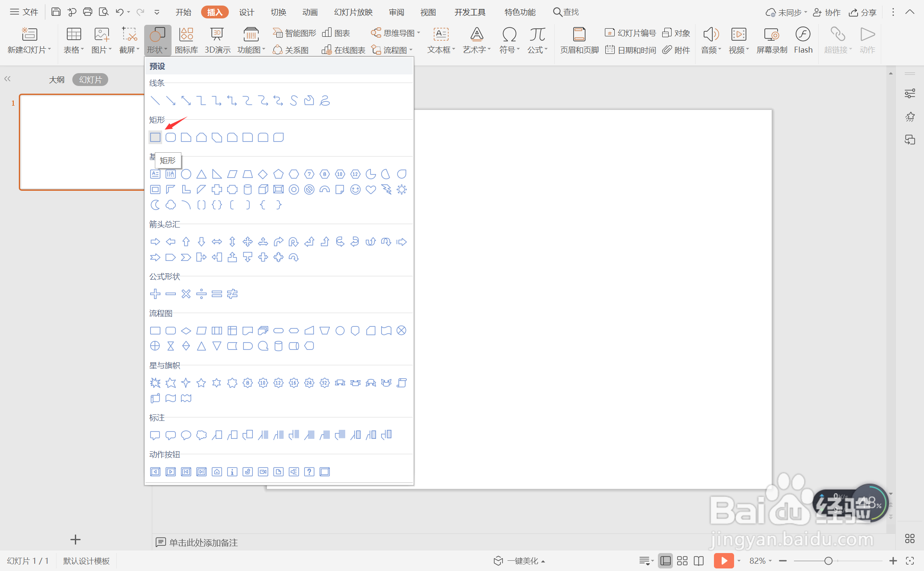Click the 分享 share button
The height and width of the screenshot is (571, 924).
863,12
